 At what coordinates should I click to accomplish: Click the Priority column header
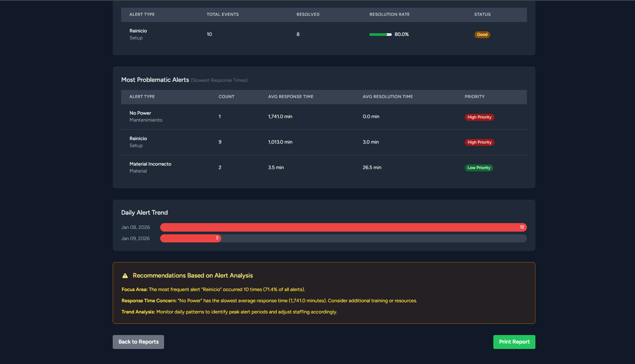point(474,97)
